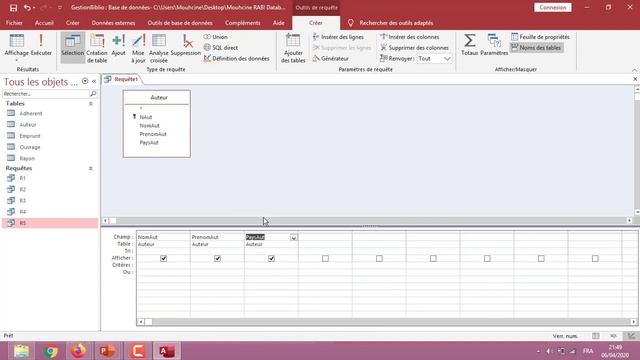Image resolution: width=640 pixels, height=360 pixels.
Task: Open Tous les objets category menu
Action: click(x=85, y=81)
